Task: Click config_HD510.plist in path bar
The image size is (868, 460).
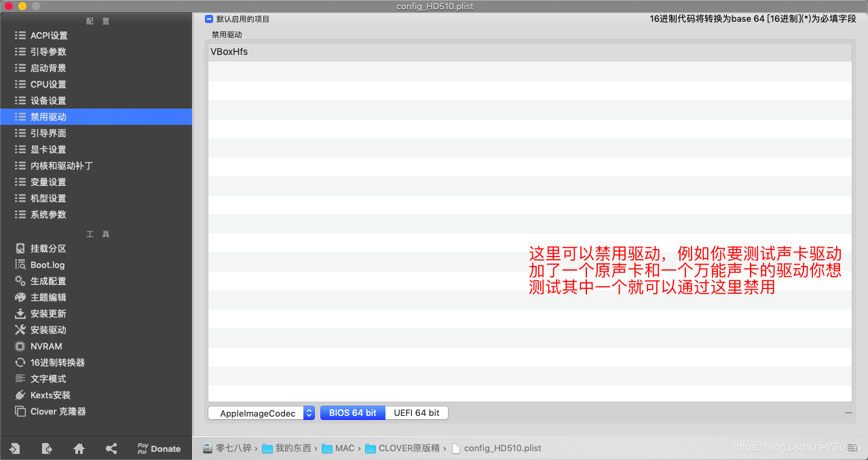Action: tap(496, 448)
